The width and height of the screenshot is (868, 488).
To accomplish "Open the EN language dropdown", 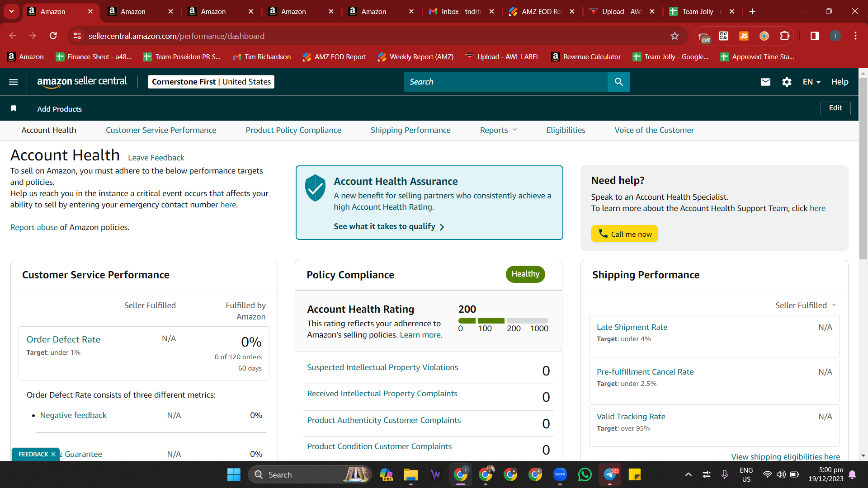I will tap(811, 82).
